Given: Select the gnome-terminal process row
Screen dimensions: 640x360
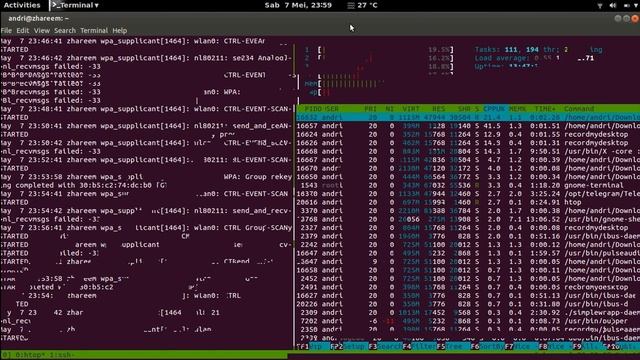Looking at the screenshot, I should coord(468,185).
